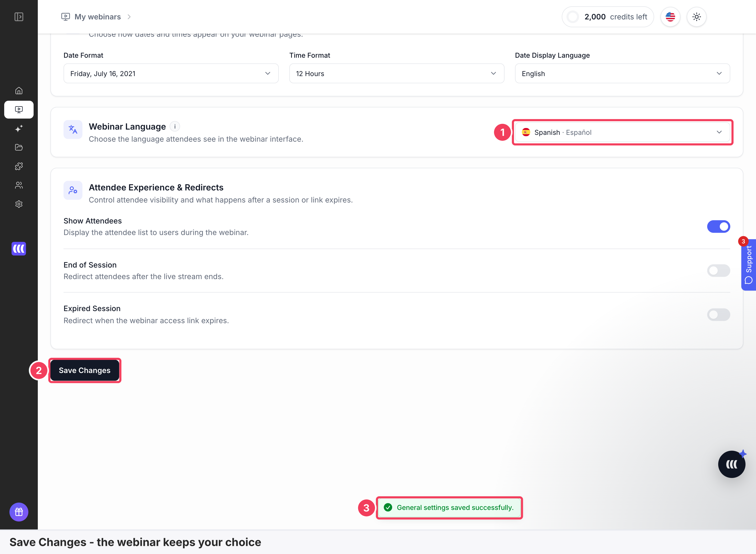756x554 pixels.
Task: Open the Date Format dropdown
Action: [x=171, y=73]
